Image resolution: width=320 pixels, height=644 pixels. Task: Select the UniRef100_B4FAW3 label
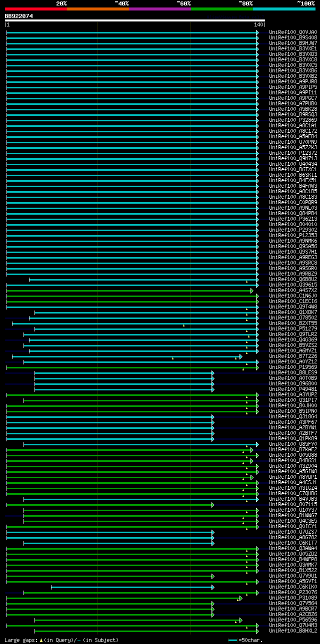tap(293, 186)
